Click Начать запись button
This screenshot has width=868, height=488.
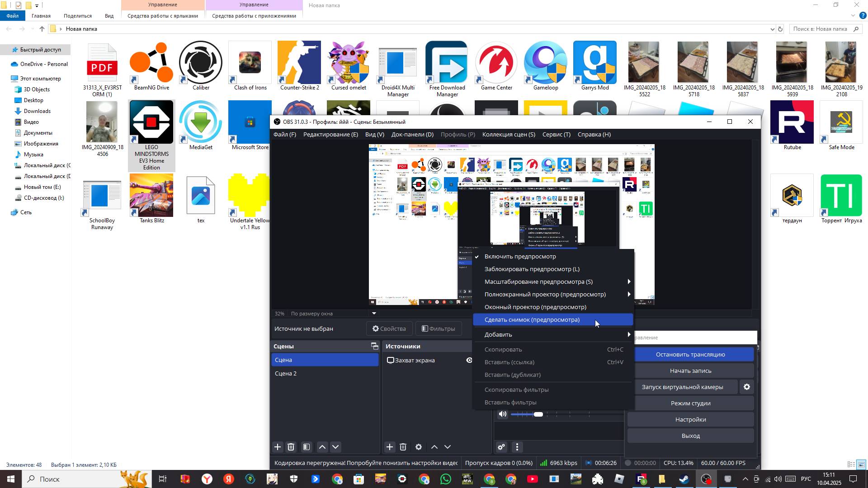coord(690,371)
